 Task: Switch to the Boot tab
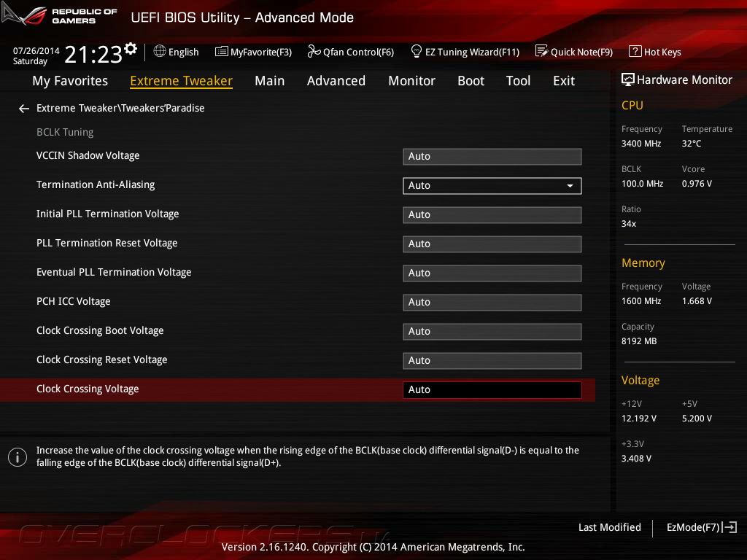[x=471, y=81]
